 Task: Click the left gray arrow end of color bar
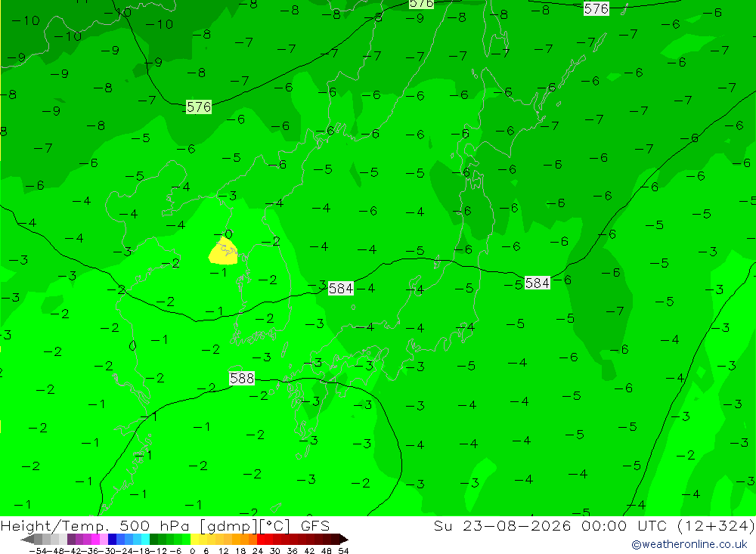(27, 539)
